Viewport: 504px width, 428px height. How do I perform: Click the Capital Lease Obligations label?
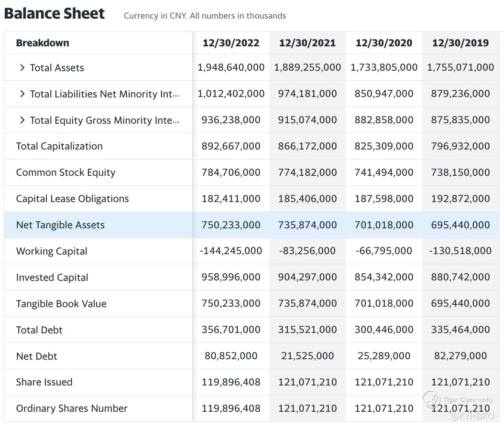pos(72,199)
